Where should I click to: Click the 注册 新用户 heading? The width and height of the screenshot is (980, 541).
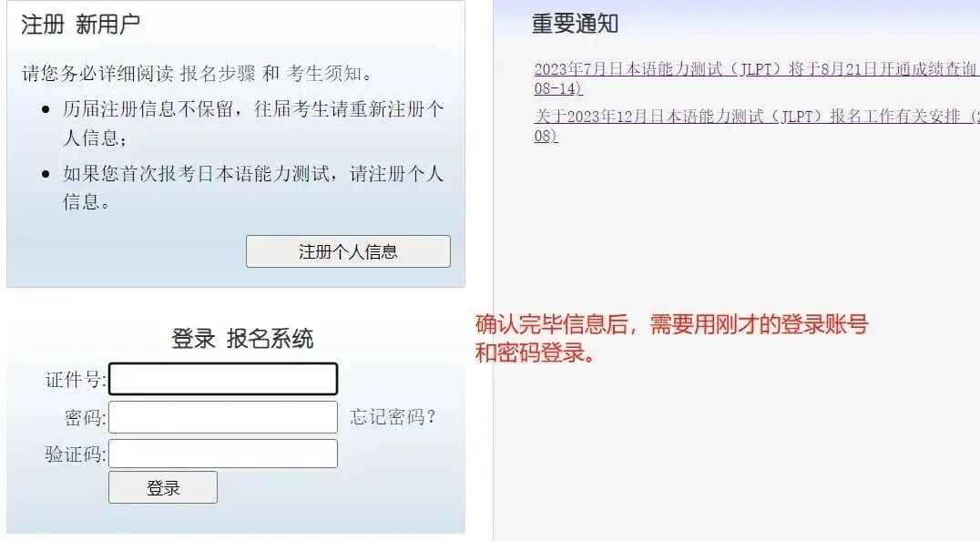[81, 25]
